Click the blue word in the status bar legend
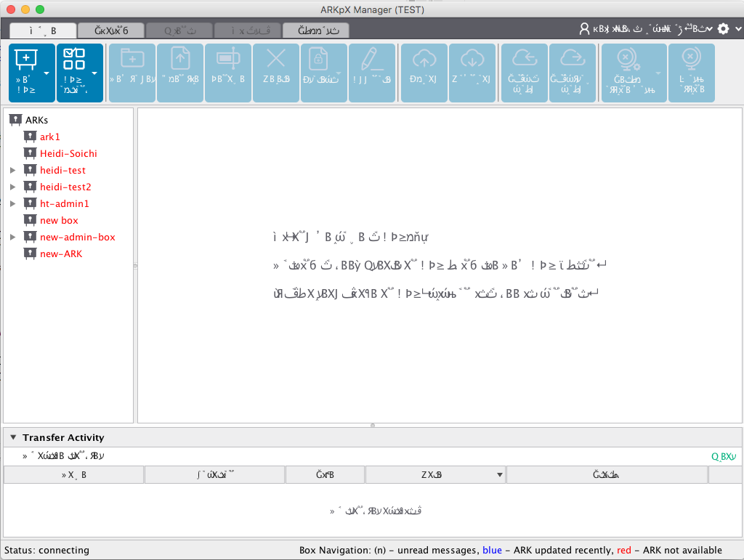 click(492, 550)
